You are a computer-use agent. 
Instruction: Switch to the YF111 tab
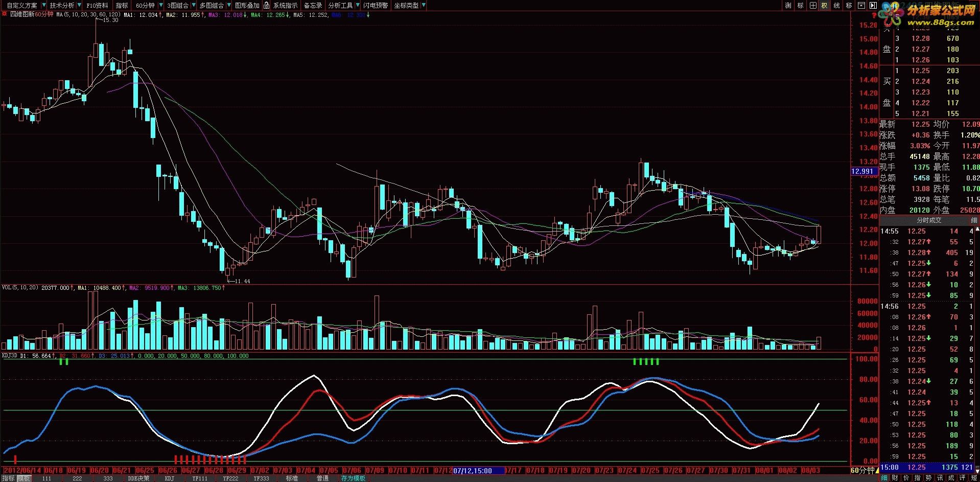coord(200,478)
